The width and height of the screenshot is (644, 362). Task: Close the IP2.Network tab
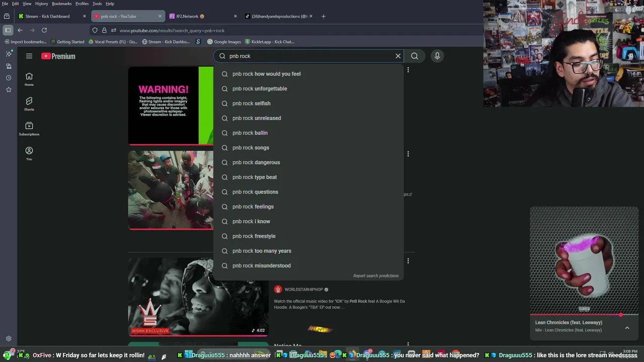235,16
